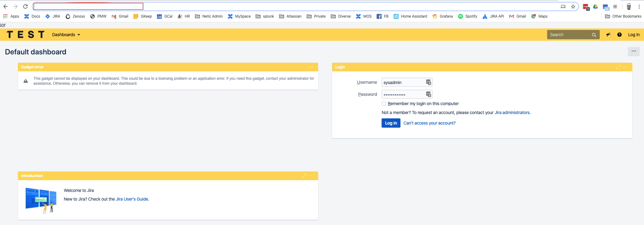Open the Login gadget options menu
This screenshot has width=644, height=225.
pos(625,67)
